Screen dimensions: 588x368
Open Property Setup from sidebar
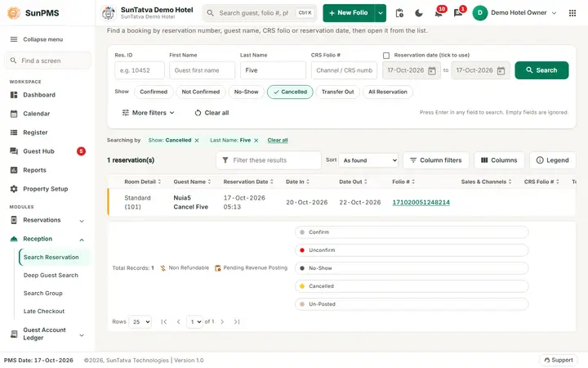click(46, 189)
